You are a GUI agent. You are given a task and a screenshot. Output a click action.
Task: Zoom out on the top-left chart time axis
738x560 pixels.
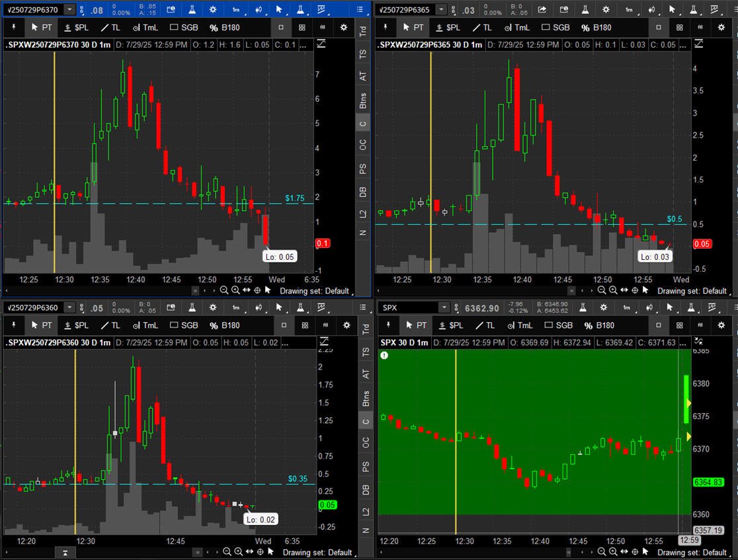224,291
